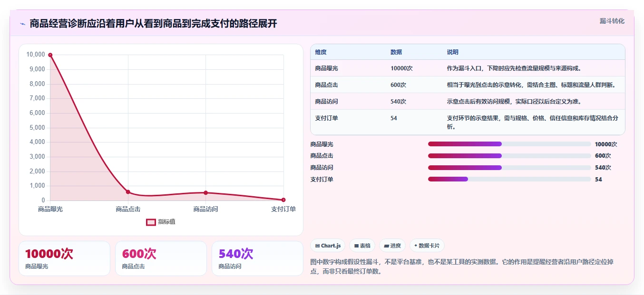Viewport: 644px width, 295px height.
Task: Click the 商品曝光 data point on chart
Action: point(50,55)
